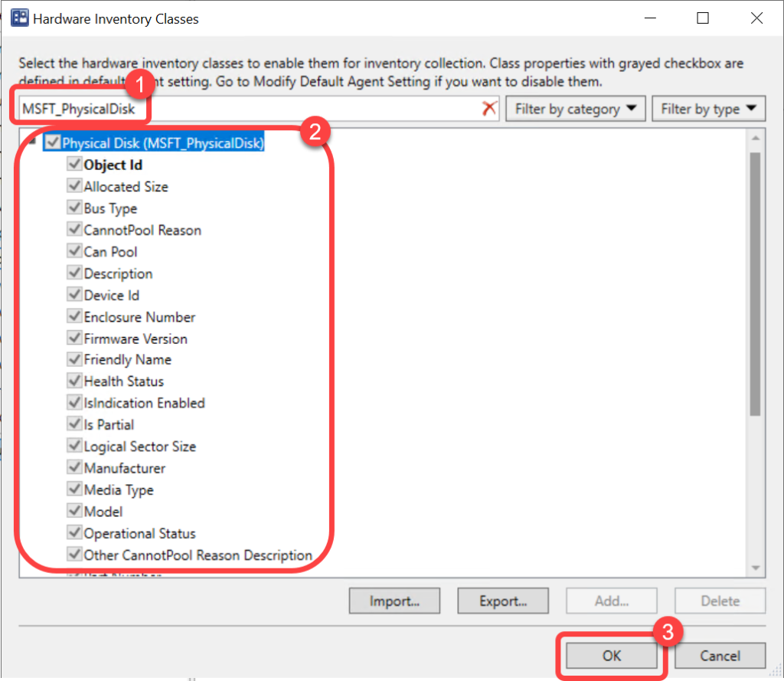Cancel the Hardware Inventory Classes dialog
This screenshot has width=784, height=681.
click(720, 656)
